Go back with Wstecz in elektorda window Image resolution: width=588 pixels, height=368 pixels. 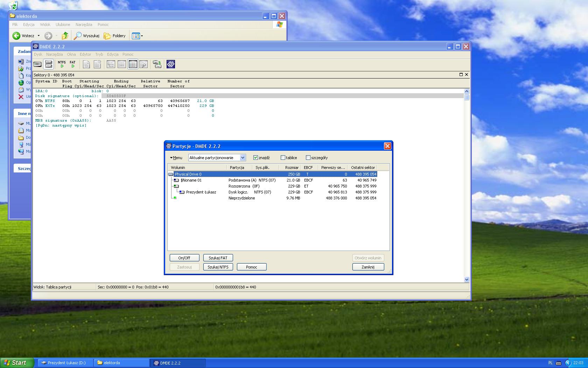pyautogui.click(x=23, y=36)
